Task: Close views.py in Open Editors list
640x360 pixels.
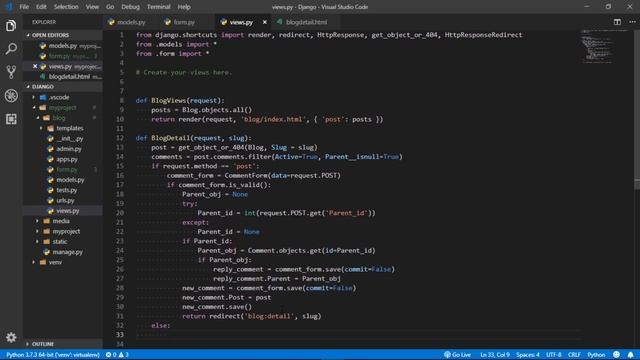Action: pos(35,66)
